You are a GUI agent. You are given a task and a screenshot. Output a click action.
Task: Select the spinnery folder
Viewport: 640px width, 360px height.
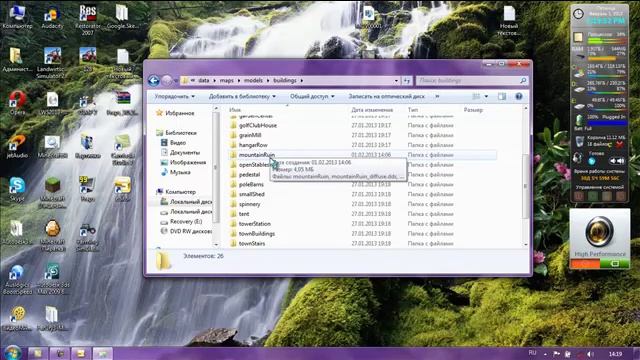tap(249, 204)
